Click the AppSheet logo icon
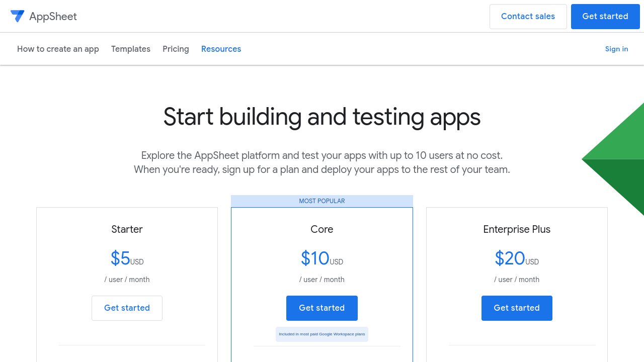The width and height of the screenshot is (644, 362). [17, 16]
